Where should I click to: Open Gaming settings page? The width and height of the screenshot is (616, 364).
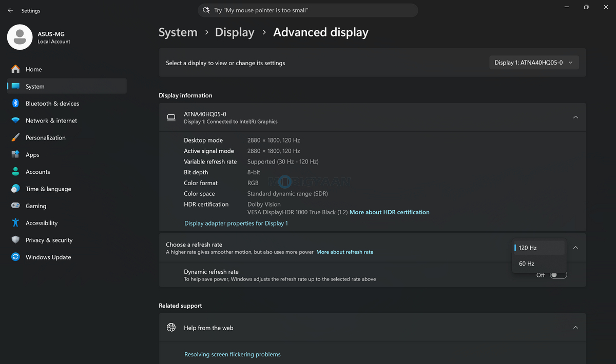(67, 206)
